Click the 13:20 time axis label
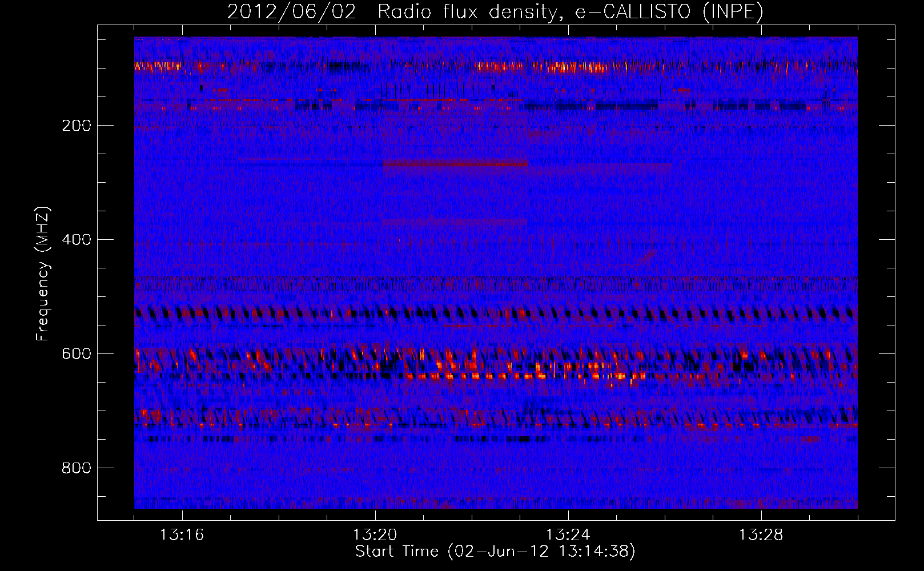The width and height of the screenshot is (924, 571). 375,535
